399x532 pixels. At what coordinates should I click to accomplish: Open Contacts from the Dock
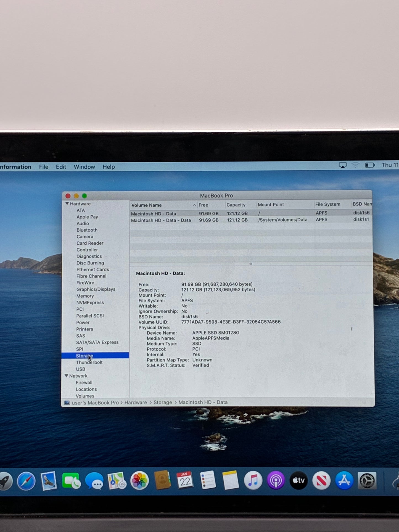[x=162, y=480]
